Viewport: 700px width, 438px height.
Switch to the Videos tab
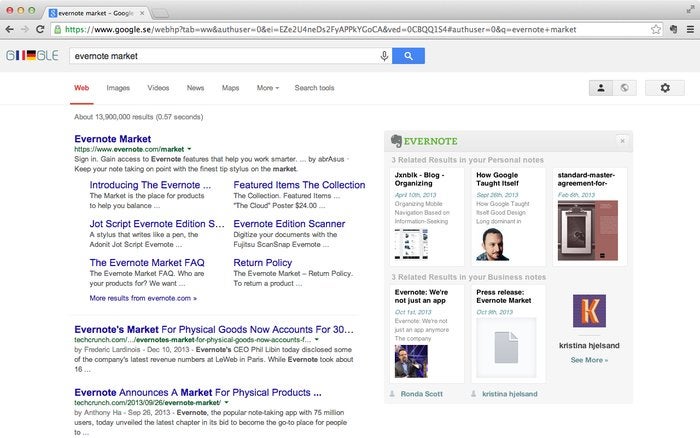(x=158, y=88)
